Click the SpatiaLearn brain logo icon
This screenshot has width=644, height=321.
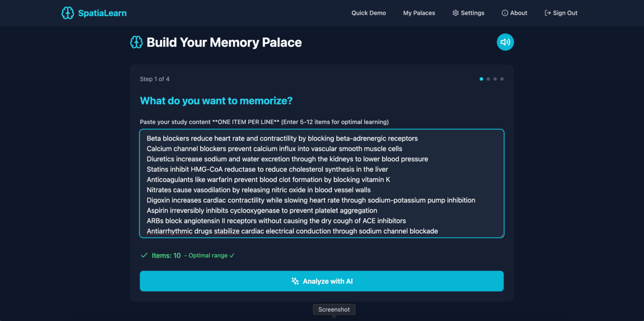68,13
